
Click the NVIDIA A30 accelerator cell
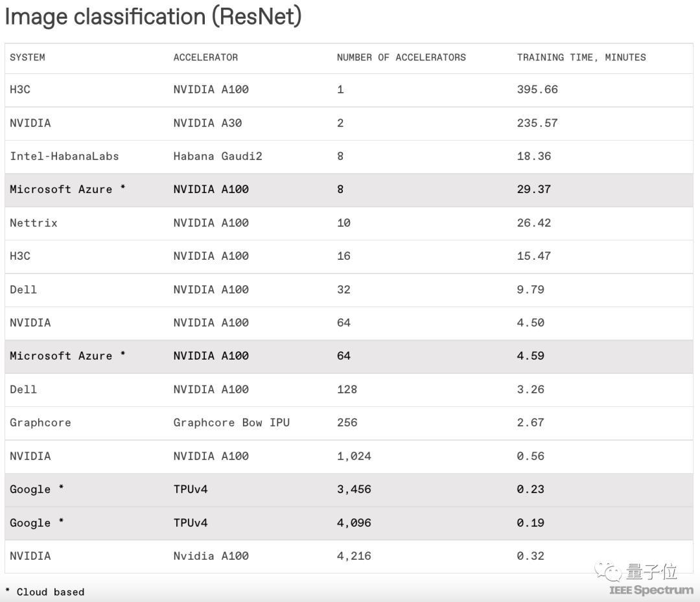[x=207, y=123]
